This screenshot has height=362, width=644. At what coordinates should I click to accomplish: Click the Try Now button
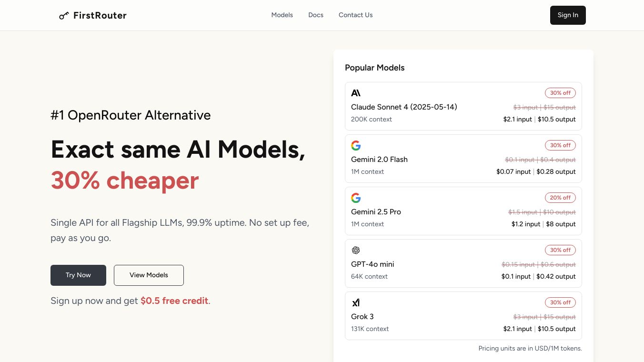tap(78, 275)
